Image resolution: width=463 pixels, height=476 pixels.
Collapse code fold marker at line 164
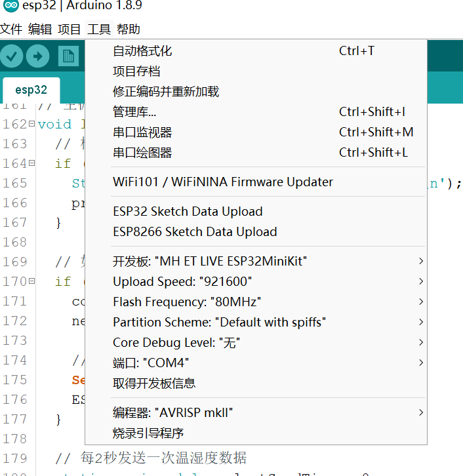coord(31,163)
